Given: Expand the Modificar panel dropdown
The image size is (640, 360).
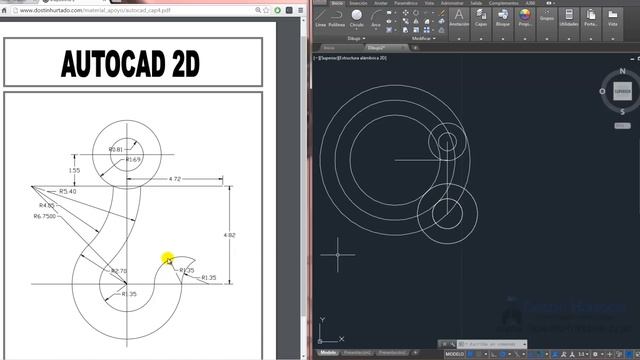Looking at the screenshot, I should click(x=424, y=38).
